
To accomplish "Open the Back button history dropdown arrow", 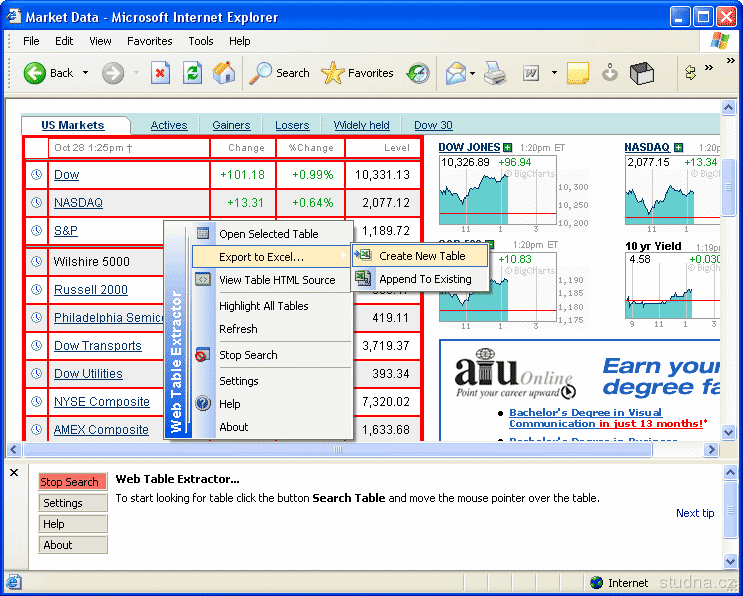I will coord(86,73).
